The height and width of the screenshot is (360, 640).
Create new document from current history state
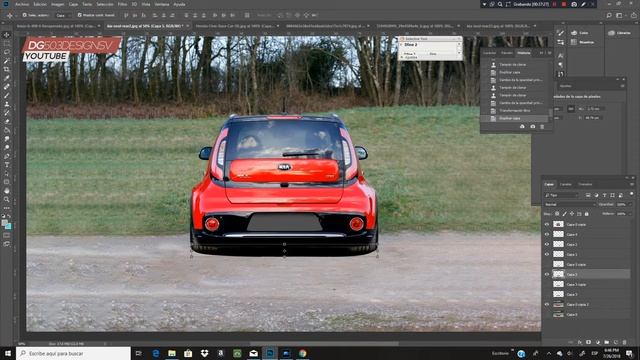pos(522,127)
